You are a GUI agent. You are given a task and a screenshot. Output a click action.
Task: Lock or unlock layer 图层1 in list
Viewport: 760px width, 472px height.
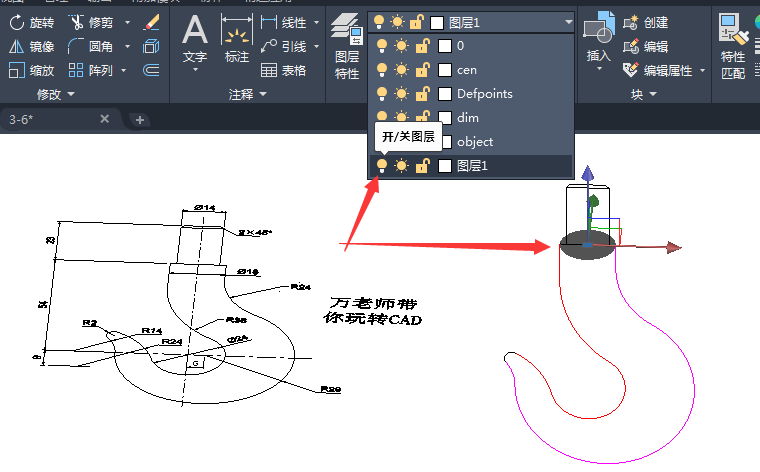[x=423, y=166]
